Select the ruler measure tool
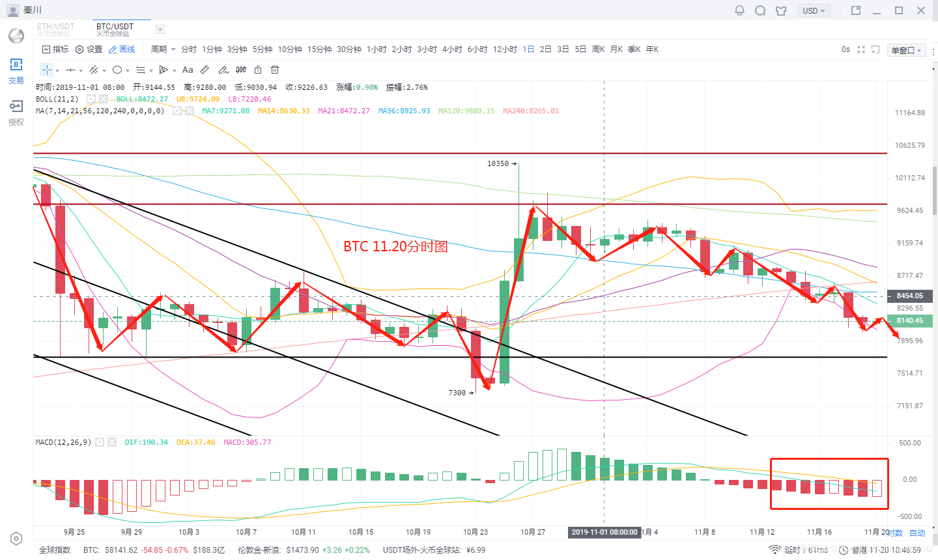 click(205, 70)
